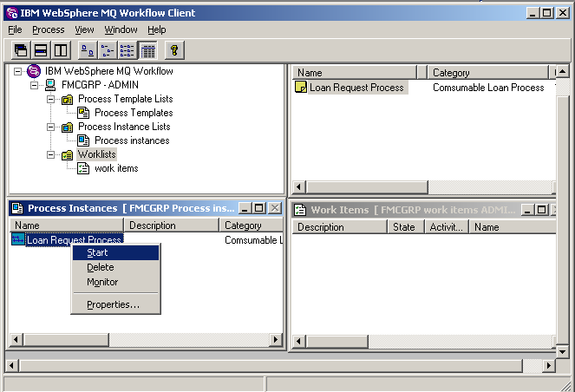Select Process instances in the tree

tap(132, 140)
